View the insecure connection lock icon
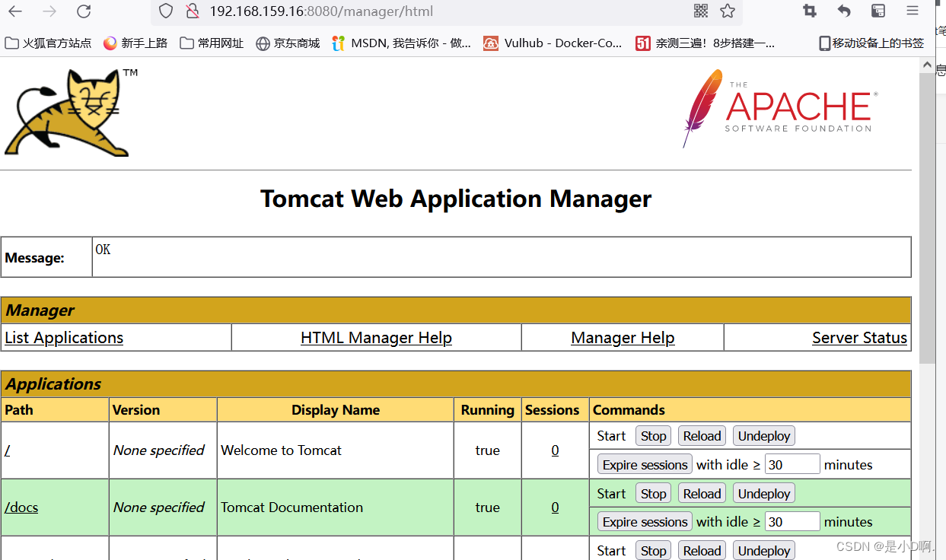The width and height of the screenshot is (946, 560). pos(193,11)
